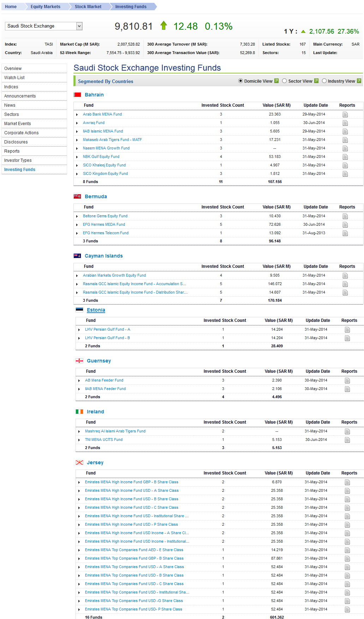Screen dimensions: 364x619
Task: Select the Domicile View radio button
Action: (x=240, y=81)
